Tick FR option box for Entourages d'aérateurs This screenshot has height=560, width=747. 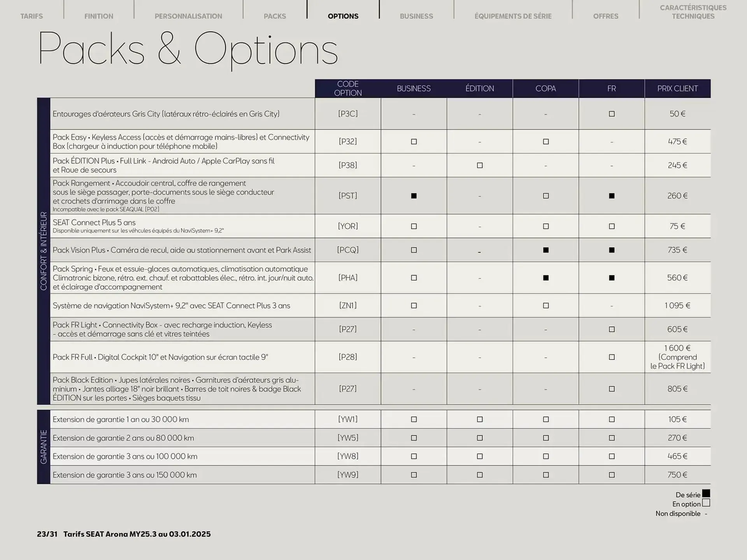click(x=612, y=114)
